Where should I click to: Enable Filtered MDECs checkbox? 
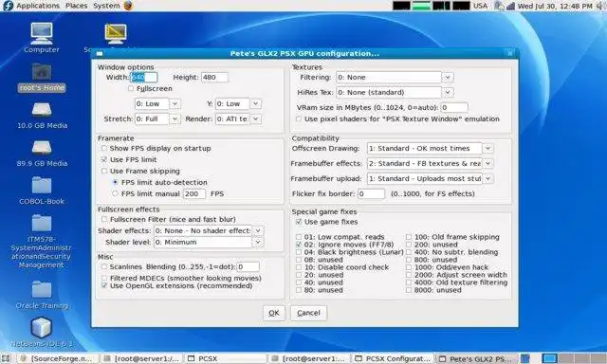pos(104,278)
